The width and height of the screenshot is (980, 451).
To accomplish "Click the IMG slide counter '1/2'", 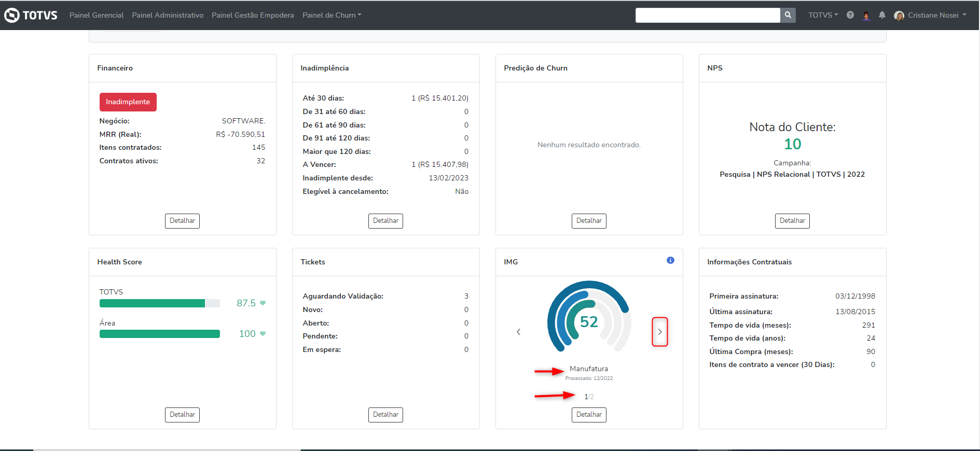I will (589, 397).
